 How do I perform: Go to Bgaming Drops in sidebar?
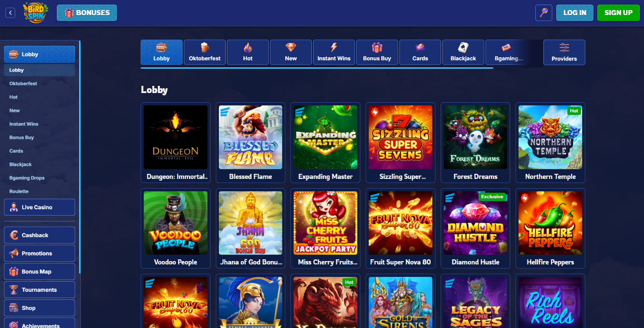(x=27, y=178)
